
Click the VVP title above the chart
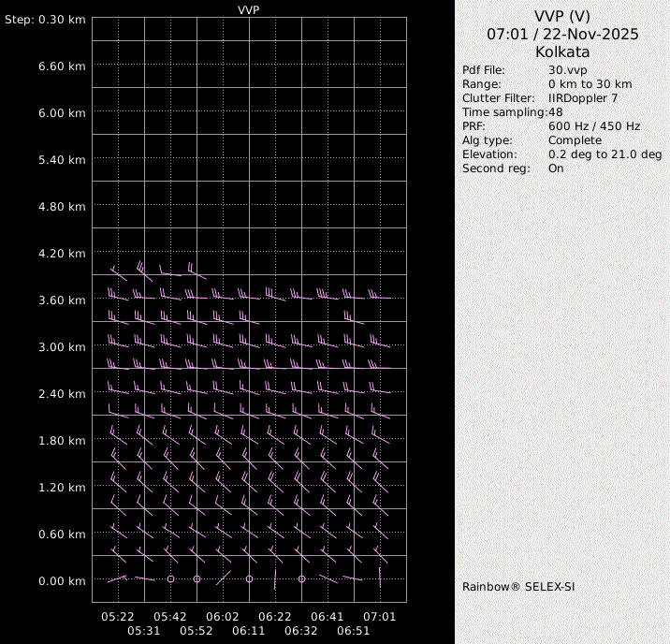pos(249,9)
